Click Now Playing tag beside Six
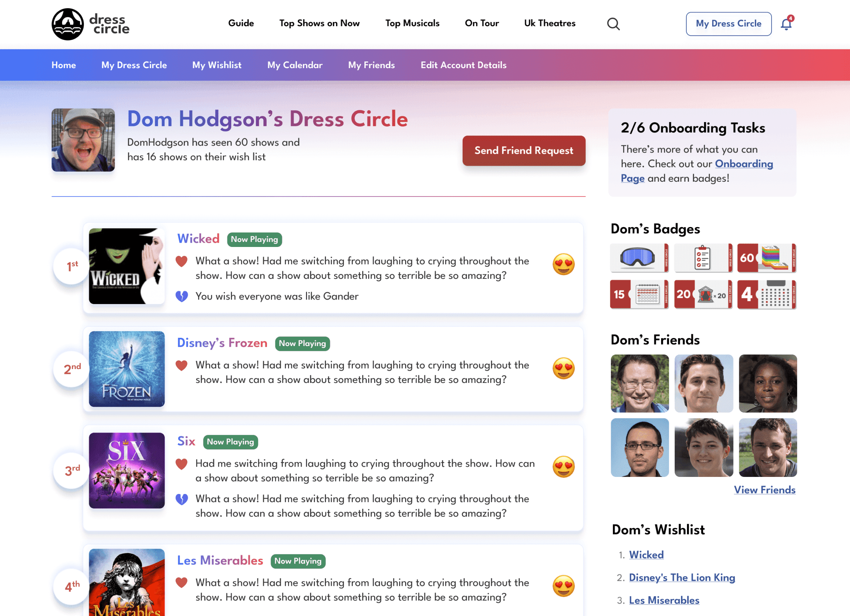Screen dimensions: 850x616 click(x=230, y=442)
